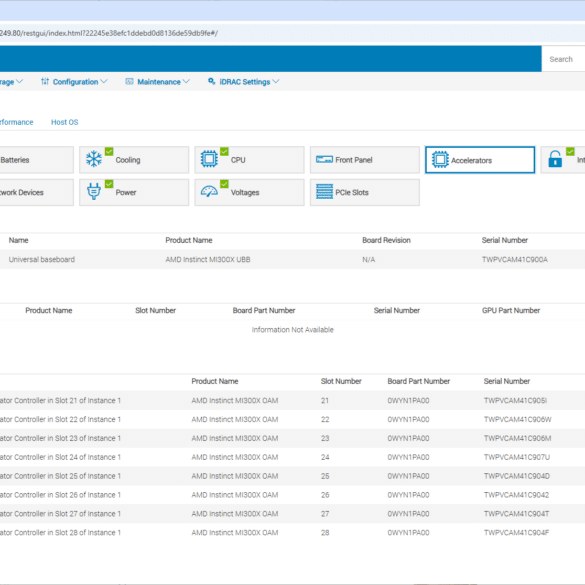
Task: Click the Front Panel icon
Action: (x=324, y=160)
